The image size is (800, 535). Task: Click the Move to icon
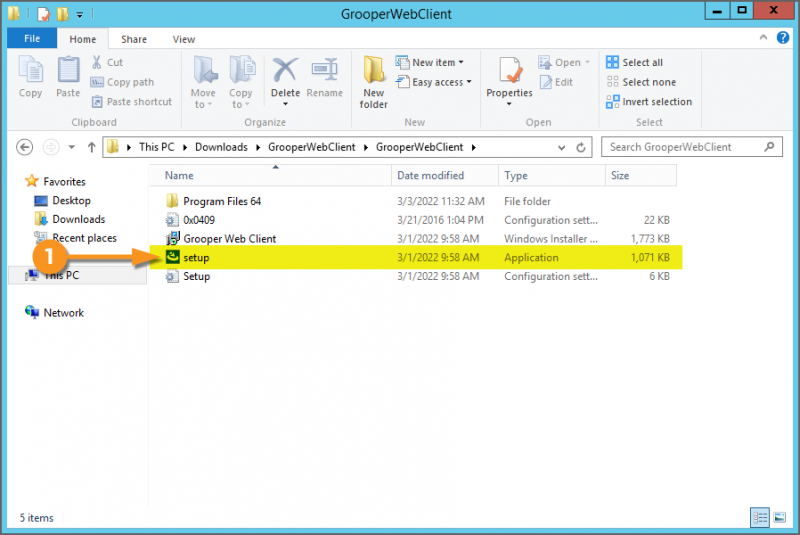point(205,70)
